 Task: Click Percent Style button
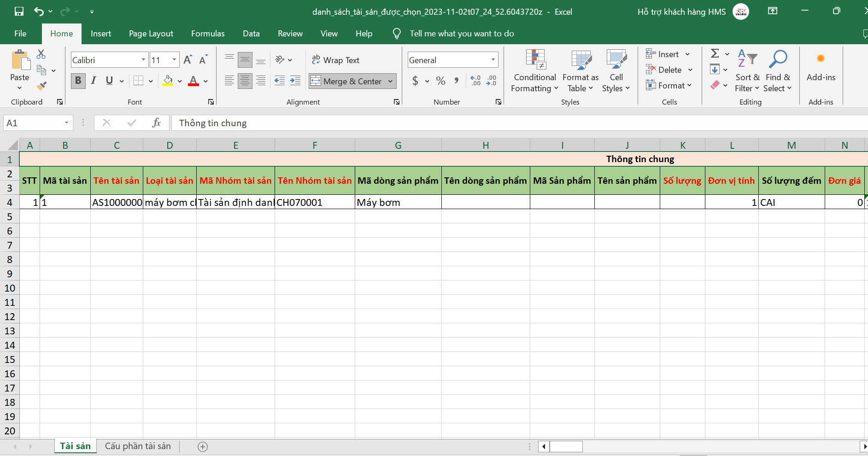pos(440,81)
